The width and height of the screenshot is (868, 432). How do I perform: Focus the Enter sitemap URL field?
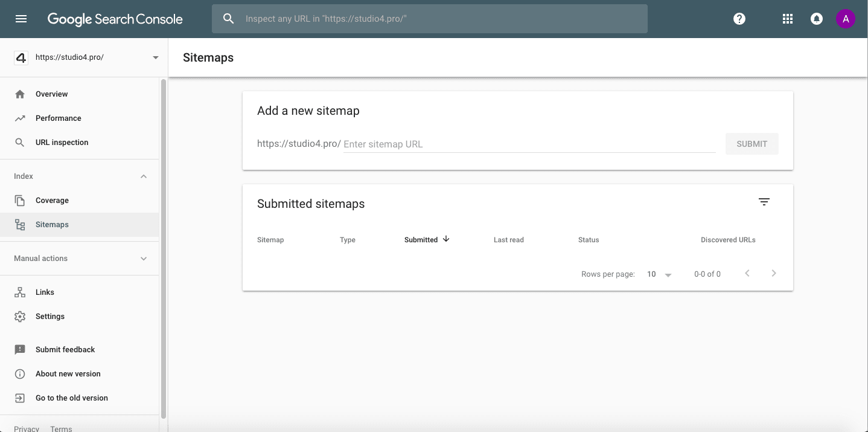point(529,144)
